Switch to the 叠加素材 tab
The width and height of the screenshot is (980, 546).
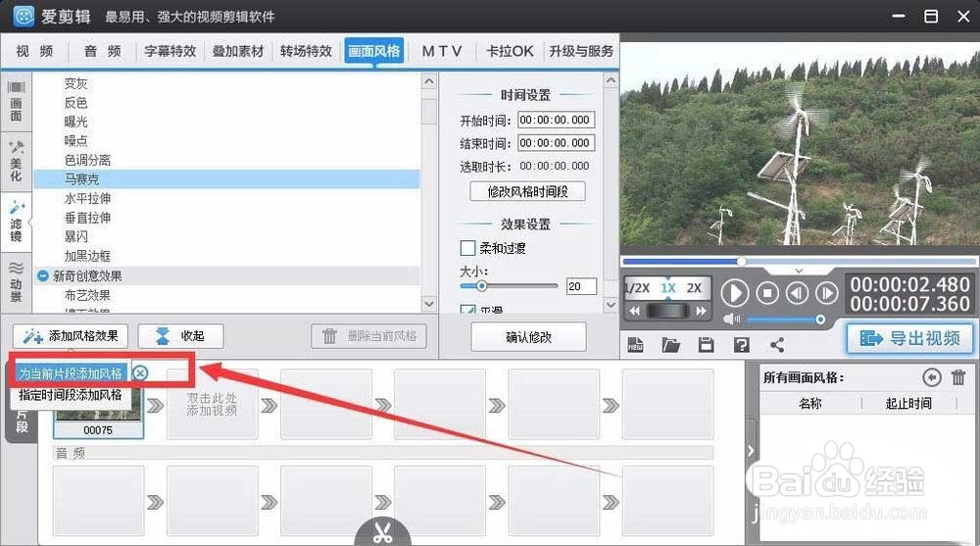[238, 51]
